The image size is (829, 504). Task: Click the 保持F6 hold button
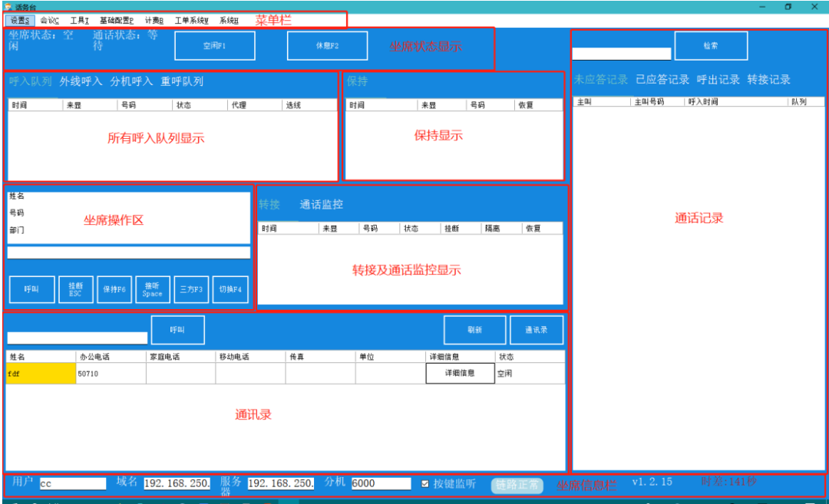(x=114, y=290)
